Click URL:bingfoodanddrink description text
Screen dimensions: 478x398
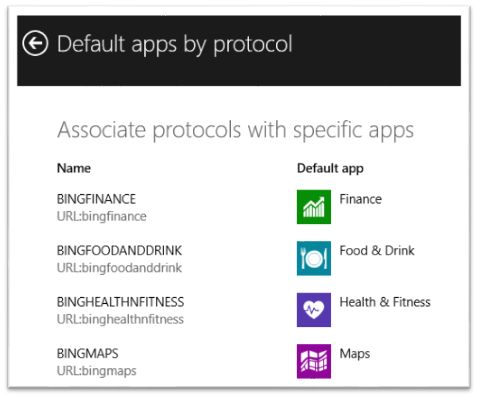119,268
